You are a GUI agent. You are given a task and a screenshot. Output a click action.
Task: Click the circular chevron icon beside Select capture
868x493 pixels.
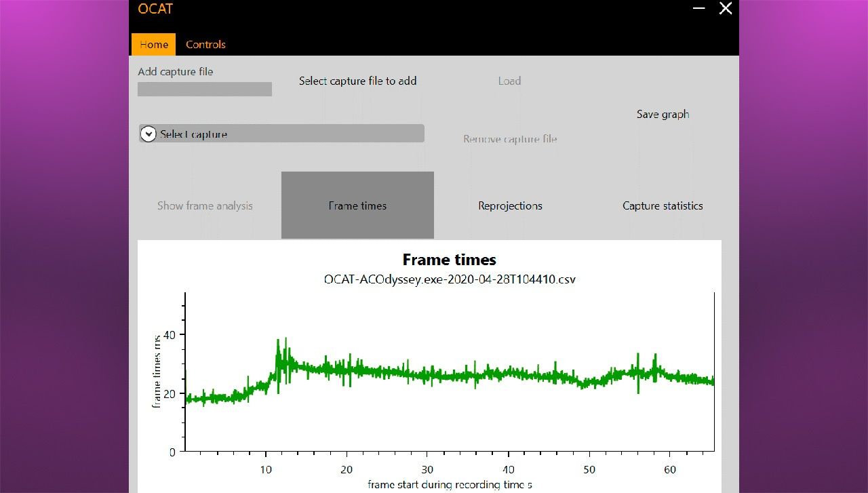pyautogui.click(x=148, y=134)
